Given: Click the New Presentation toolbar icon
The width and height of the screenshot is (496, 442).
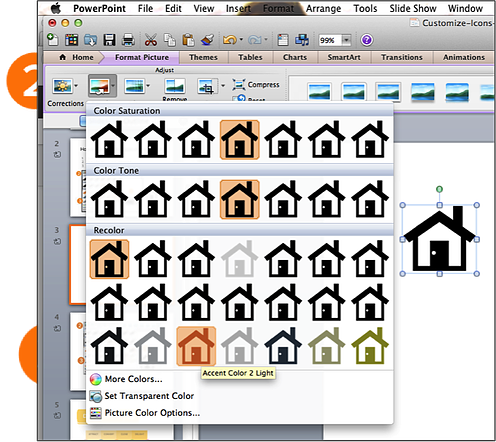Looking at the screenshot, I should click(52, 40).
